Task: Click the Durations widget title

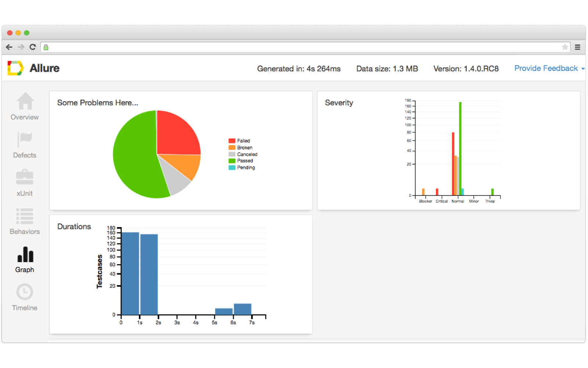Action: tap(74, 227)
